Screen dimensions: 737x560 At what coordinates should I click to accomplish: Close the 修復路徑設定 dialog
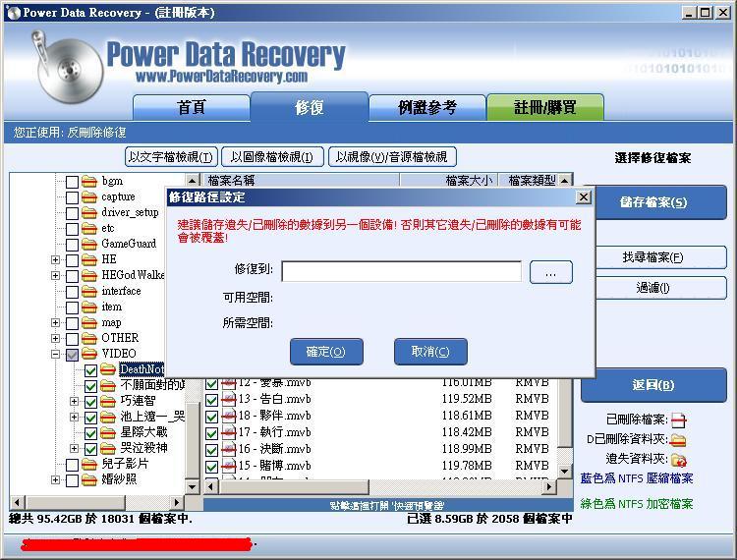584,196
